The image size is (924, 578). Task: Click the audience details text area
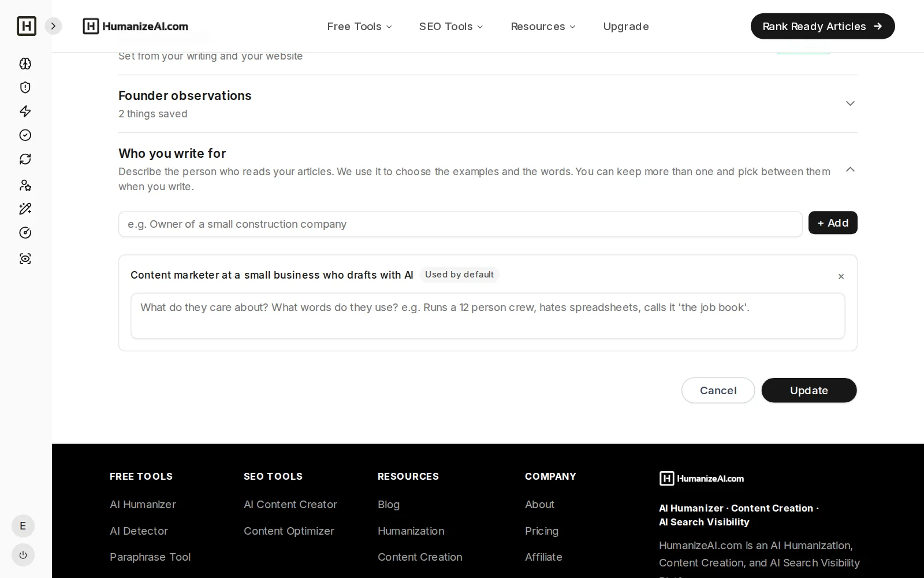[x=488, y=316]
